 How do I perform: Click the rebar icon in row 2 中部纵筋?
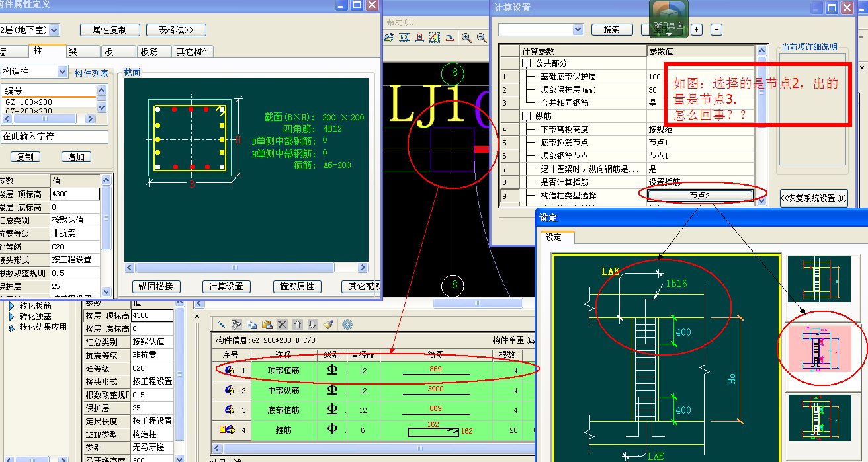point(230,391)
